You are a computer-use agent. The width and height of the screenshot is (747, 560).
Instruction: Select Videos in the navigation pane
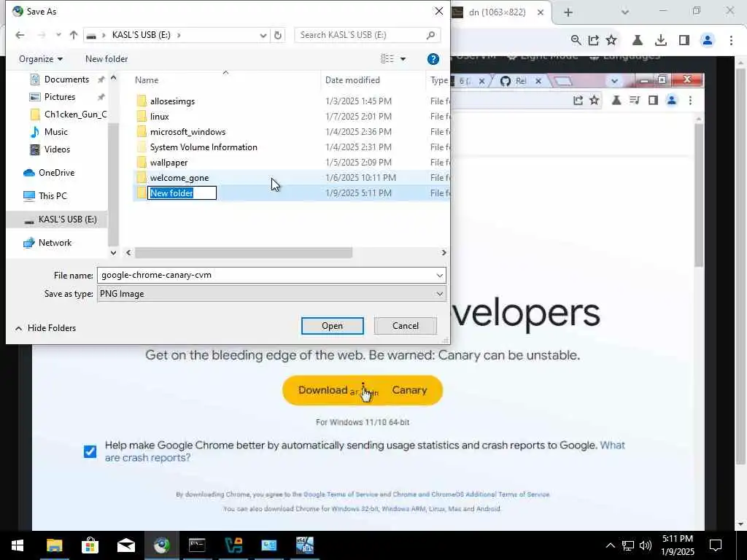coord(57,149)
